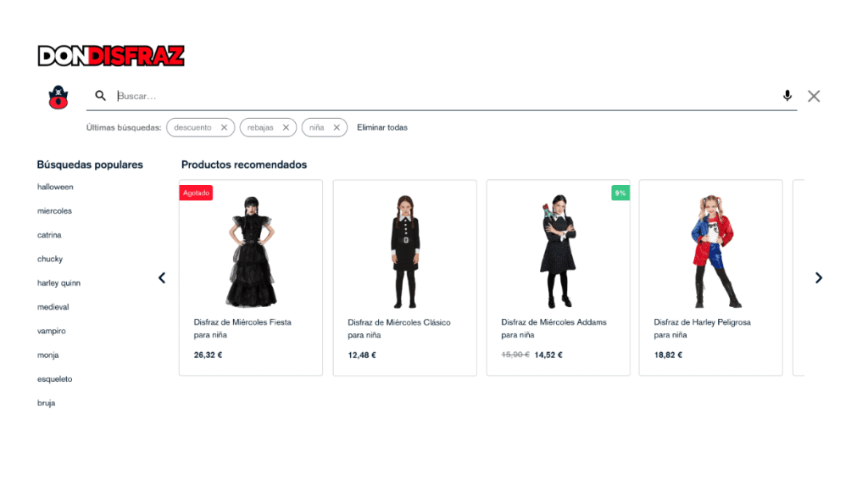
Task: Open Disfraz de Harley Peligrosa product image
Action: [710, 251]
